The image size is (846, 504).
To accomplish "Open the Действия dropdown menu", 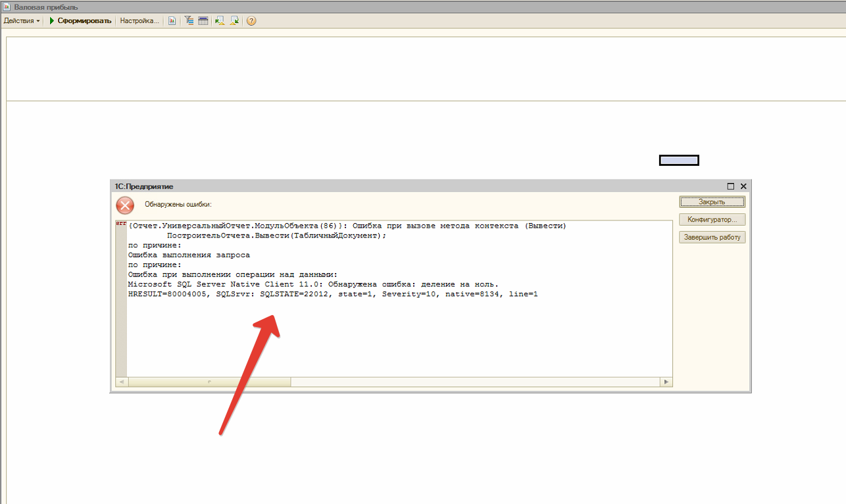I will tap(22, 21).
